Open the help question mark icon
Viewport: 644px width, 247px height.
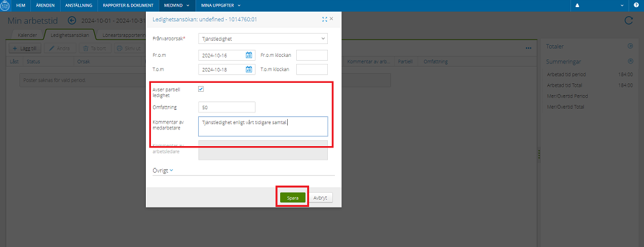(636, 5)
